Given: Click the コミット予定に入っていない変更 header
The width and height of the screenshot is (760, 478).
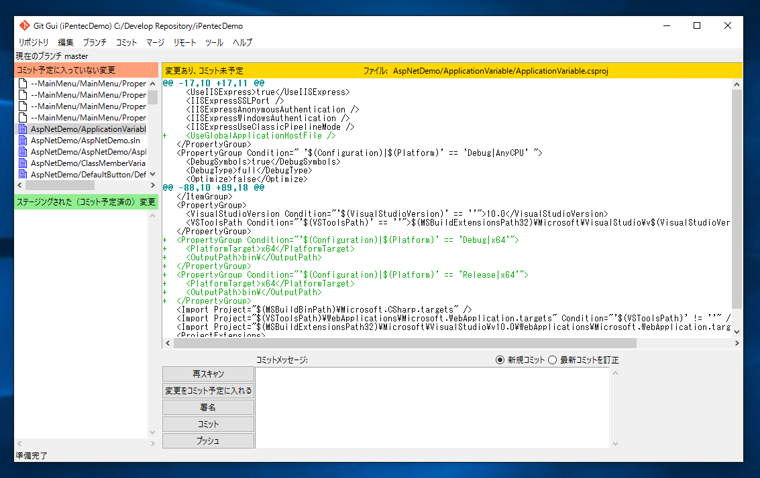Looking at the screenshot, I should click(86, 70).
